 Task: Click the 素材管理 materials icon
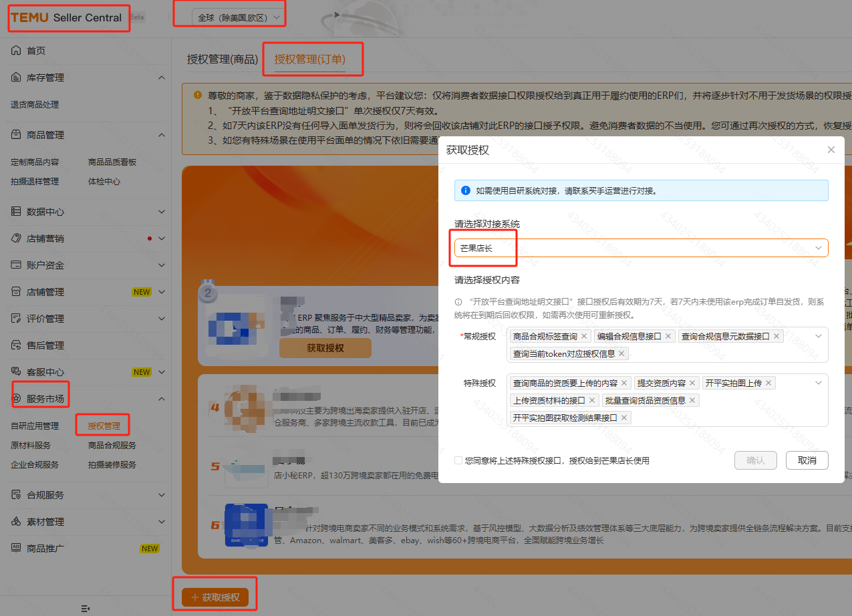[x=16, y=522]
